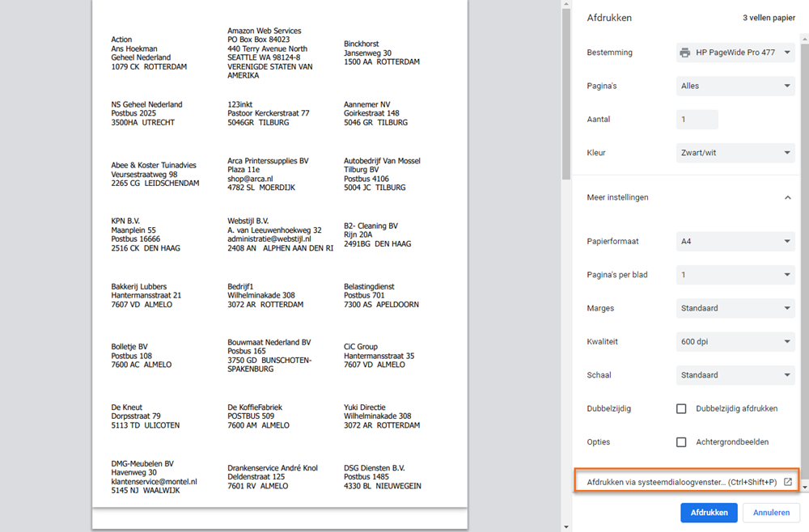Click the Bedrijf1 address label
Viewport: 809px width, 532px height.
tap(265, 295)
